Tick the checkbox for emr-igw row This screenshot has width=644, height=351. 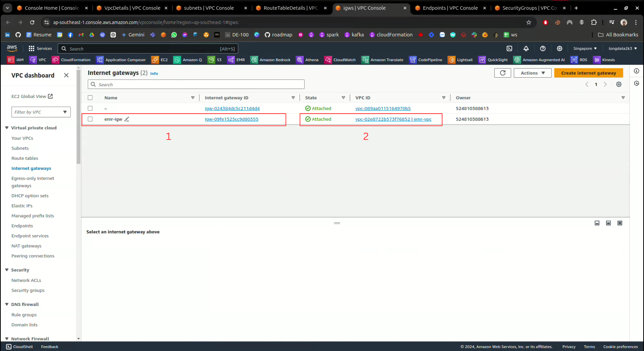90,119
